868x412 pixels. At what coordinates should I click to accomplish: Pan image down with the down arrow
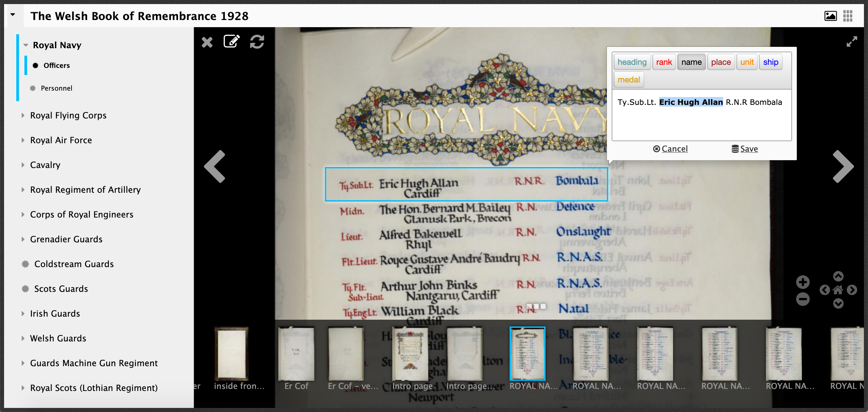coord(838,303)
